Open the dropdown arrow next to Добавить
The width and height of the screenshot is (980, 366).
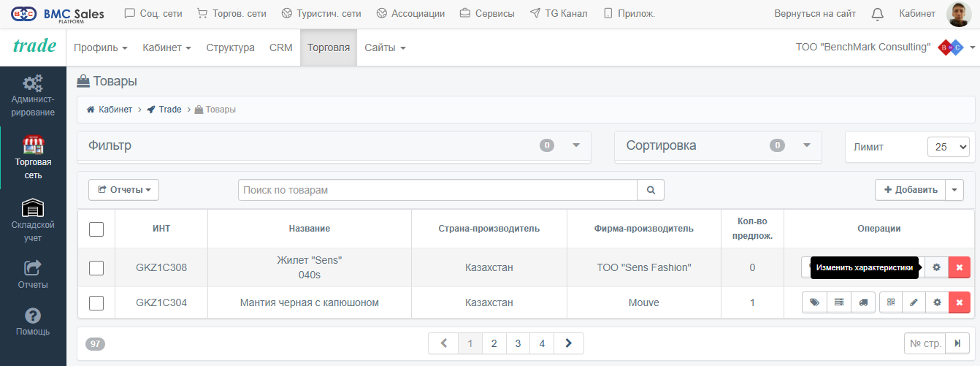tap(954, 190)
